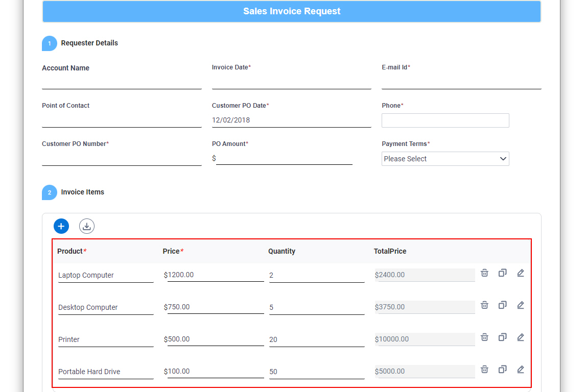Click the download import icon
586x392 pixels.
(87, 226)
